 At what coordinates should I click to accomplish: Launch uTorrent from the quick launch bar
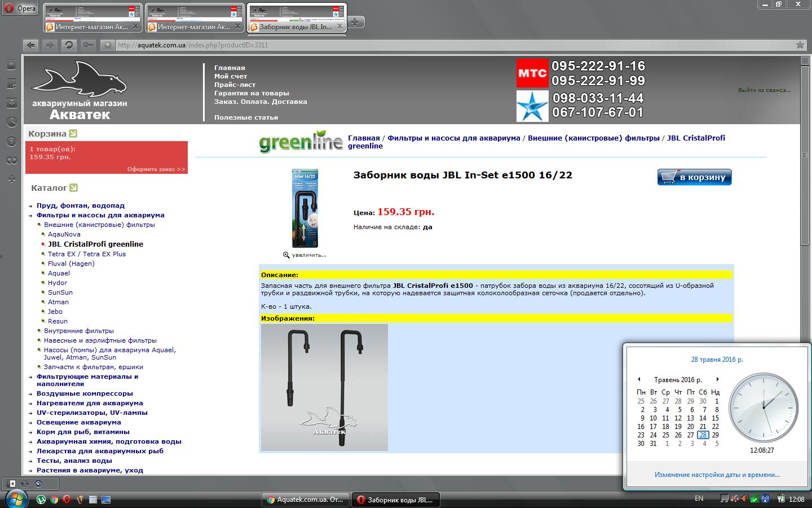coord(41,500)
